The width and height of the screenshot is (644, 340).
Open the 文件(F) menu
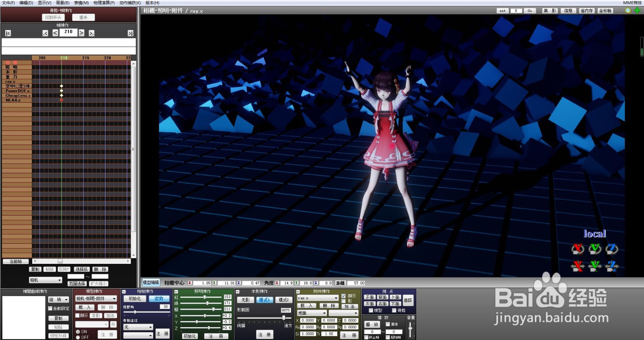(x=8, y=3)
